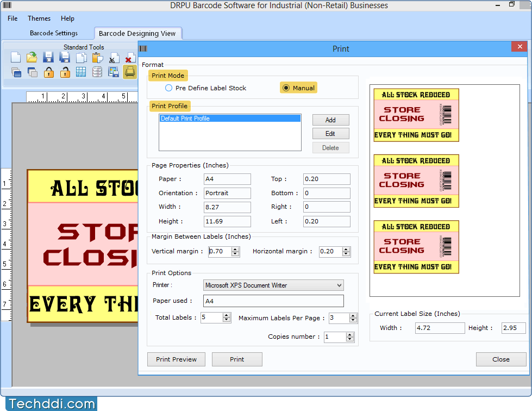Select the Manual print mode radio button
The height and width of the screenshot is (411, 532).
286,88
